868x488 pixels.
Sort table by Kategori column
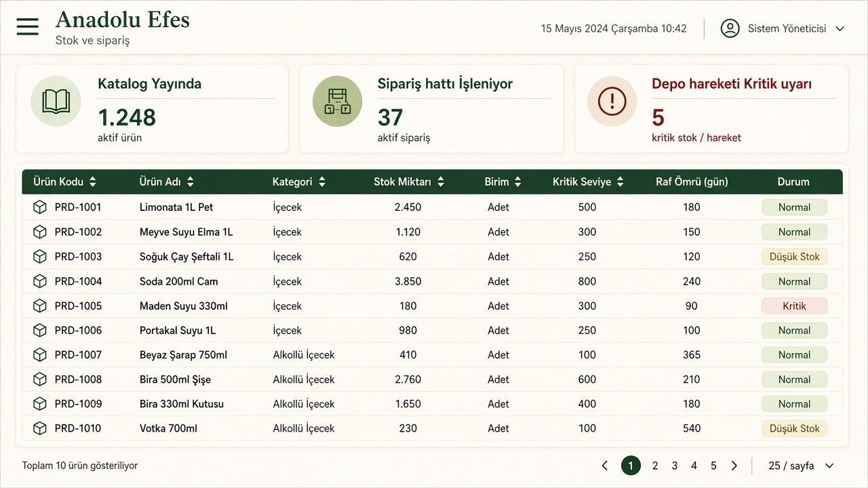(299, 182)
